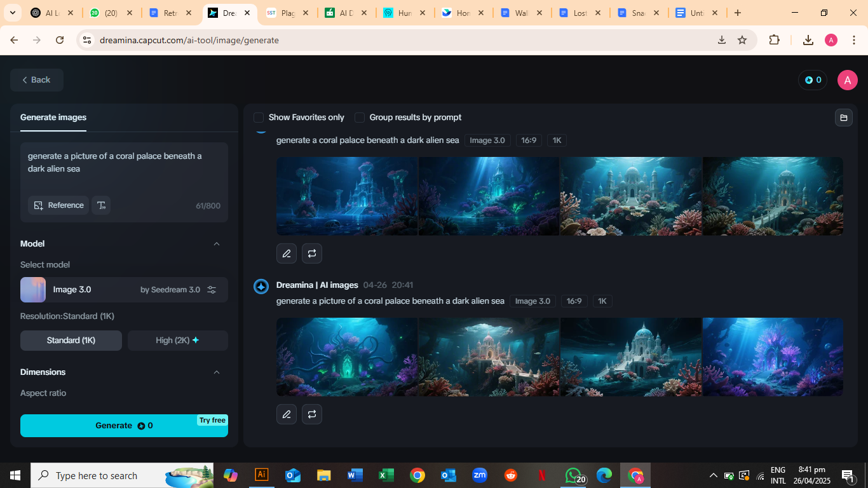This screenshot has width=868, height=488.
Task: Open a new browser tab
Action: point(737,13)
